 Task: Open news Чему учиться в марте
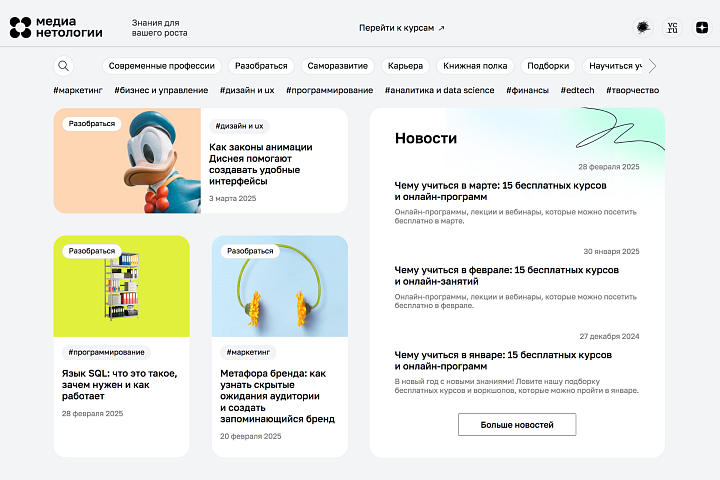tap(501, 191)
